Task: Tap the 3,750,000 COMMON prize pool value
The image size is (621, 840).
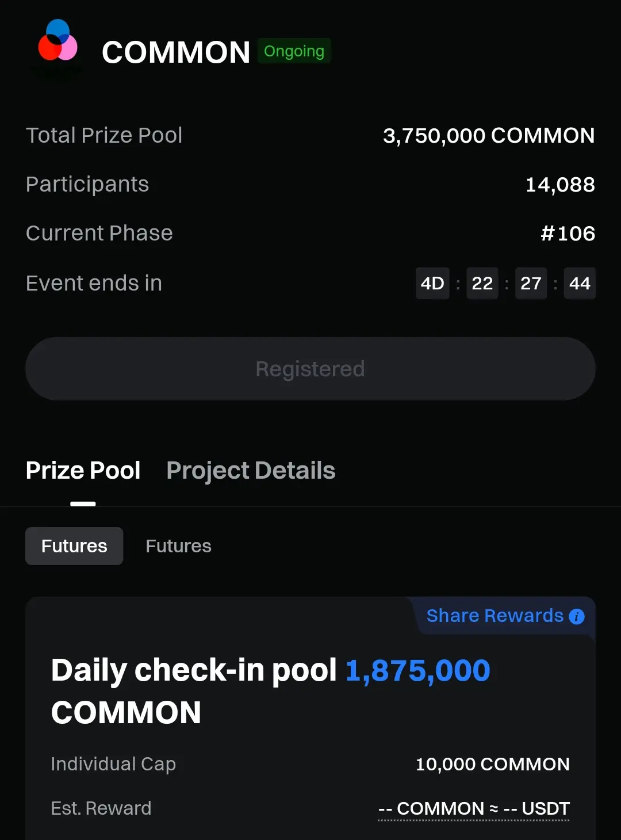Action: coord(489,136)
